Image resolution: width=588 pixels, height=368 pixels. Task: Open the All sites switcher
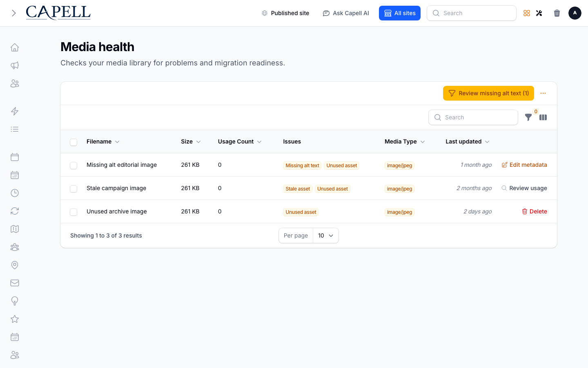coord(400,13)
